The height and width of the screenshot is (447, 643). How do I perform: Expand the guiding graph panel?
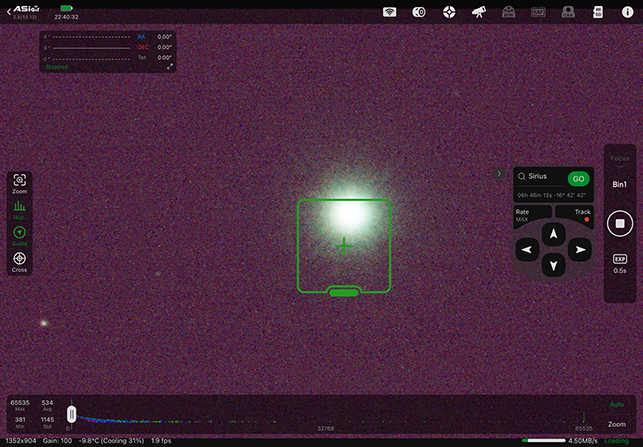(x=170, y=66)
